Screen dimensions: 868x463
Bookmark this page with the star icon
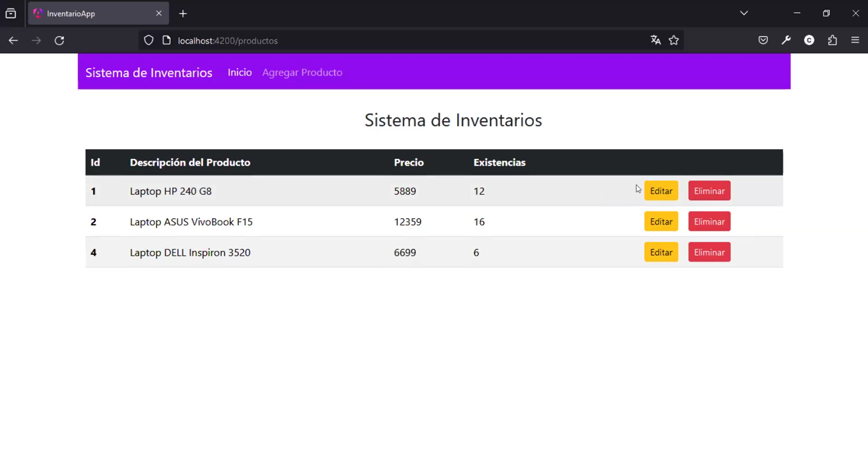(674, 40)
